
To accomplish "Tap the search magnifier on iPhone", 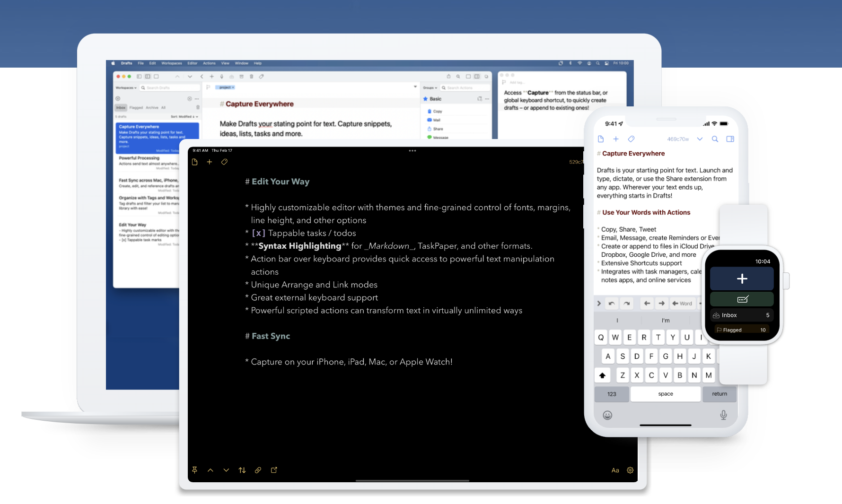I will pos(715,139).
